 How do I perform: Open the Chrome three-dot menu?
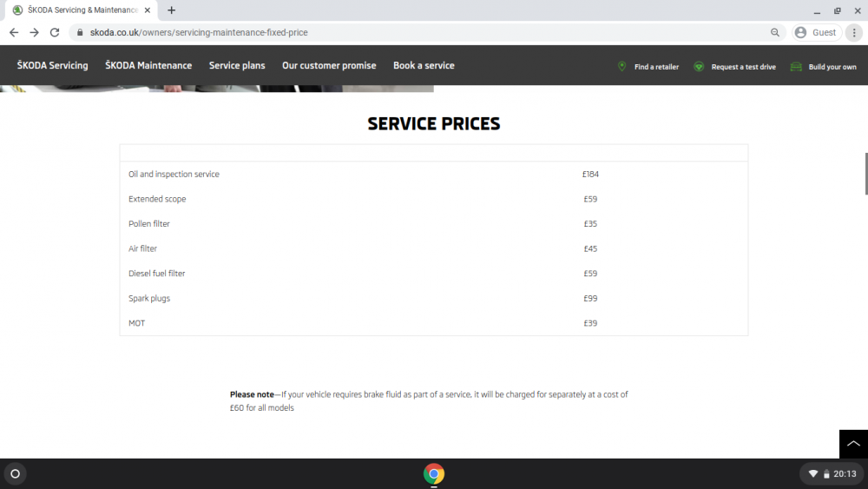(854, 33)
